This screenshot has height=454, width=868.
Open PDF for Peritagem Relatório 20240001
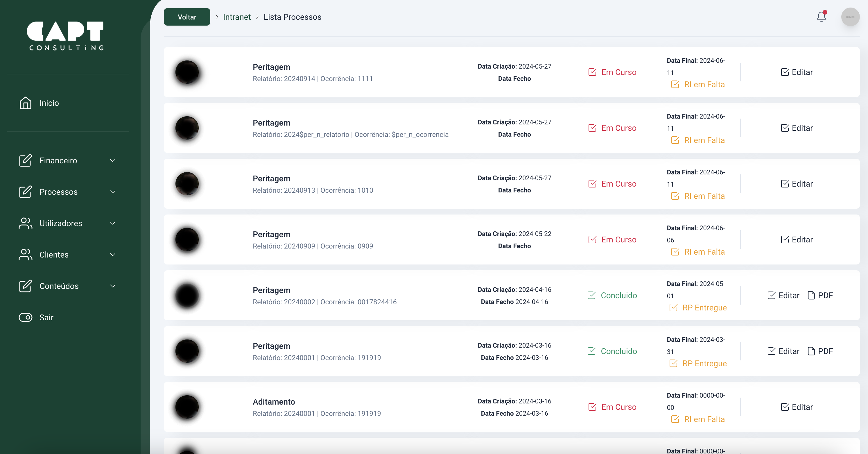[820, 351]
